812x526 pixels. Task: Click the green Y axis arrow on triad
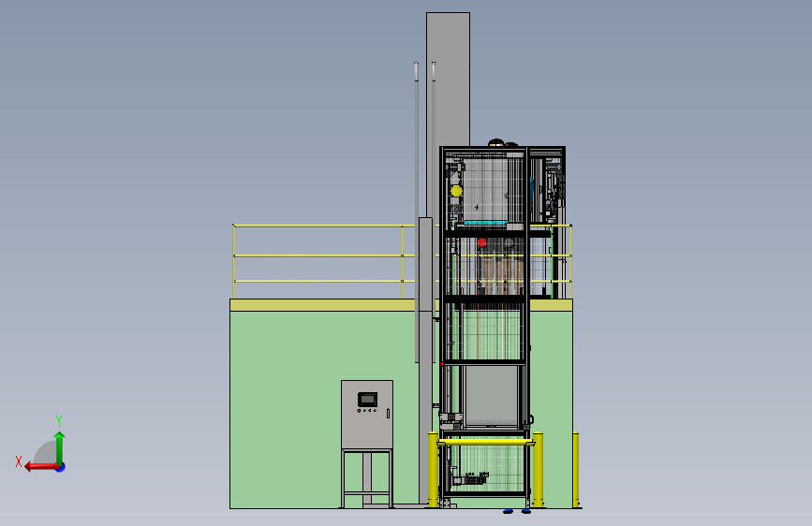click(x=60, y=446)
